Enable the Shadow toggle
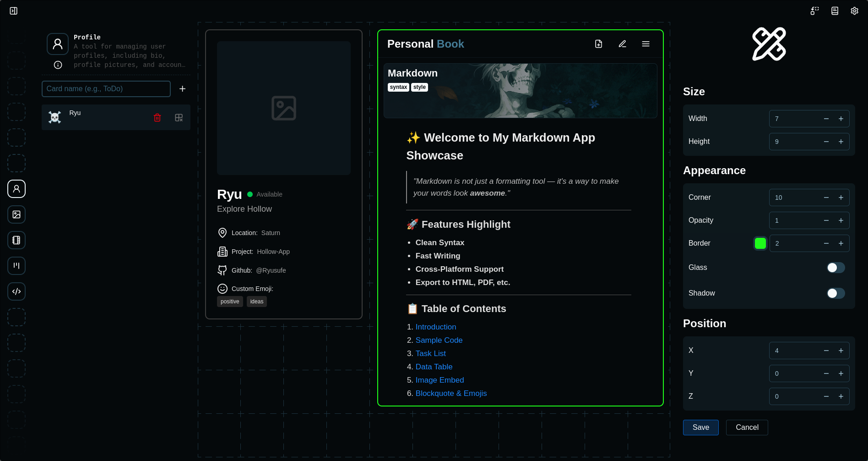The image size is (868, 461). (x=835, y=293)
